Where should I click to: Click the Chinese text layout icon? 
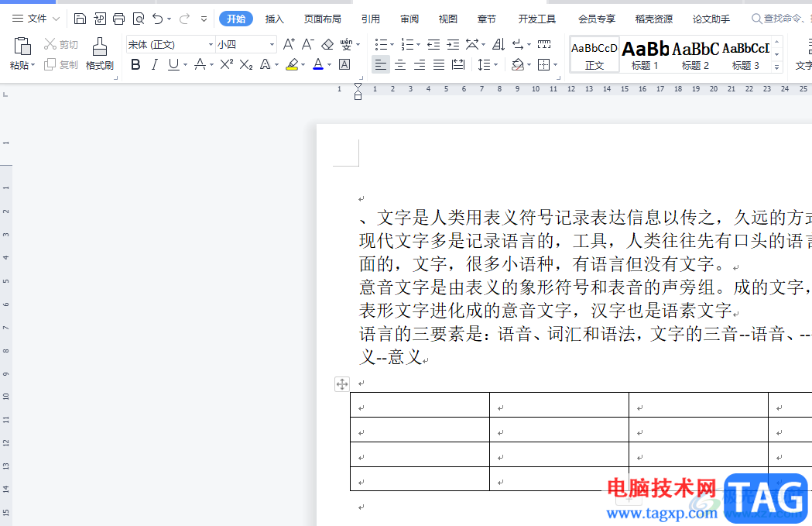472,45
